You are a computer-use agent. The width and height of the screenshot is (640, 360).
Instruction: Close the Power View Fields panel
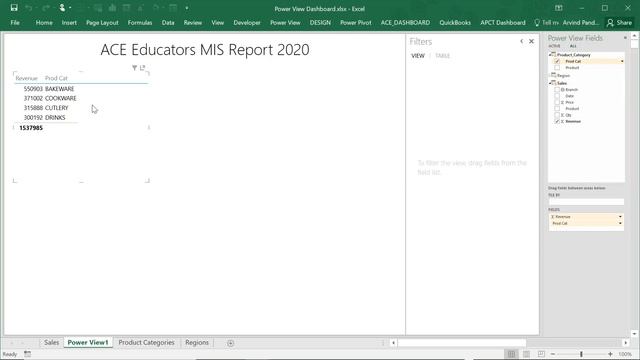pos(625,38)
